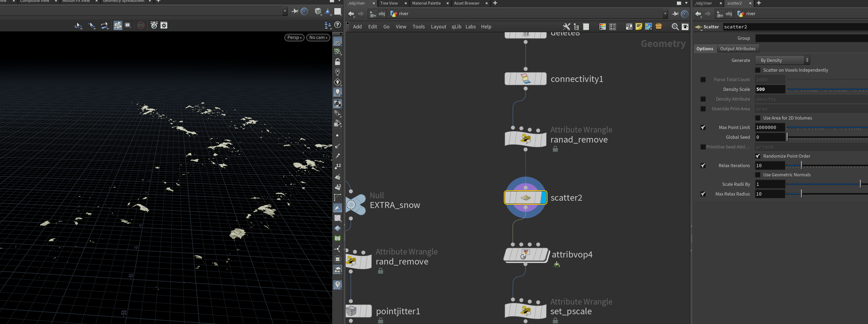Click the scatter2 node icon
This screenshot has width=868, height=324.
(526, 198)
